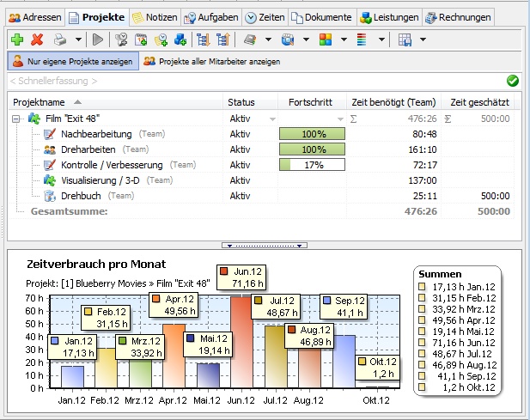Click the add blue blocks service icon
Viewport: 530px width, 420px height.
180,40
